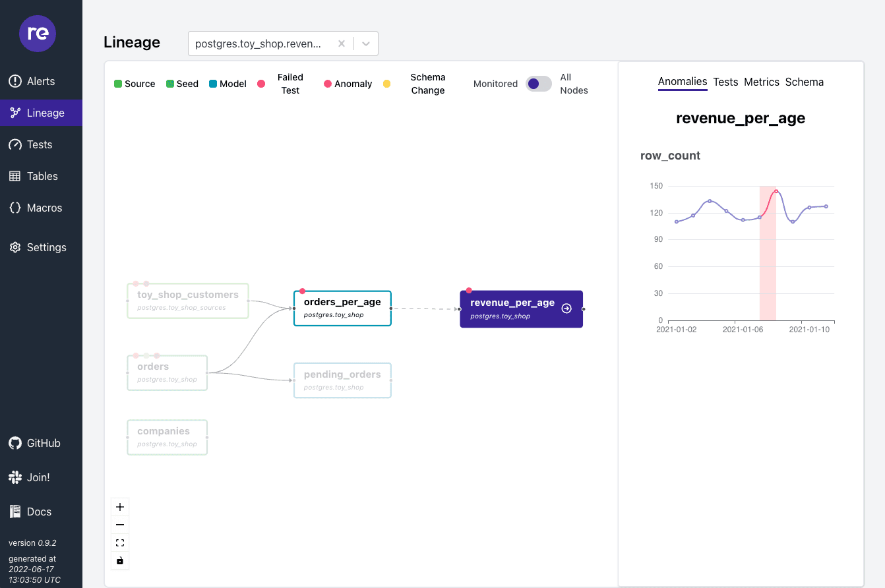Click the zoom in plus button

(120, 507)
